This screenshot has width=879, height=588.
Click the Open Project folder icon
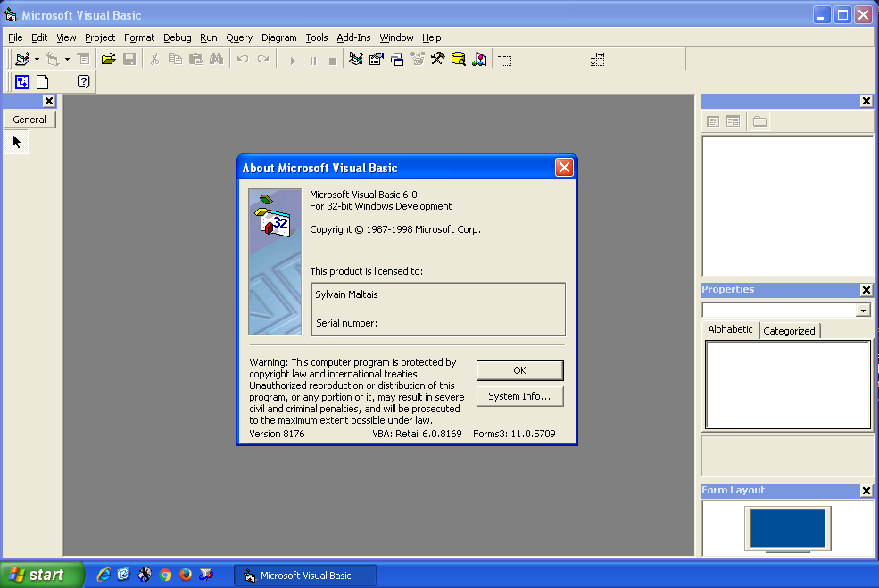(109, 60)
